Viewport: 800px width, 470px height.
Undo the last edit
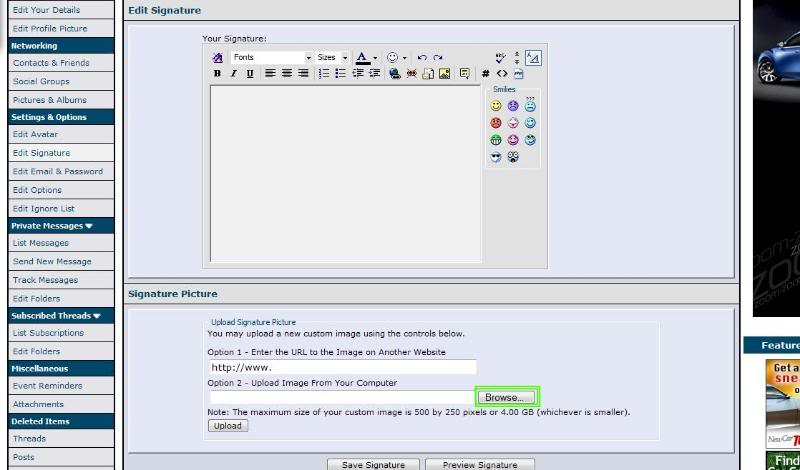(x=422, y=58)
